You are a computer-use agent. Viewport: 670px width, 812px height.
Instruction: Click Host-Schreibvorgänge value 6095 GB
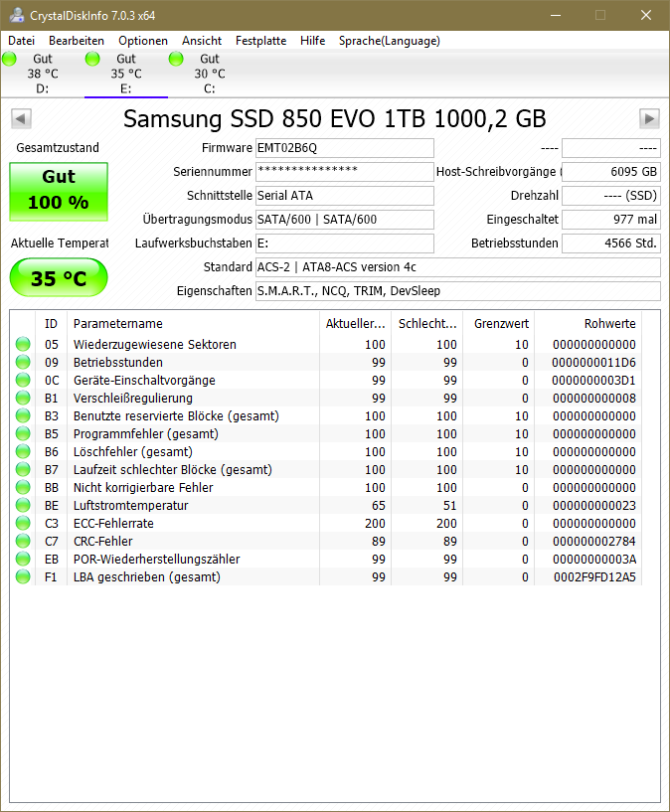tap(611, 172)
